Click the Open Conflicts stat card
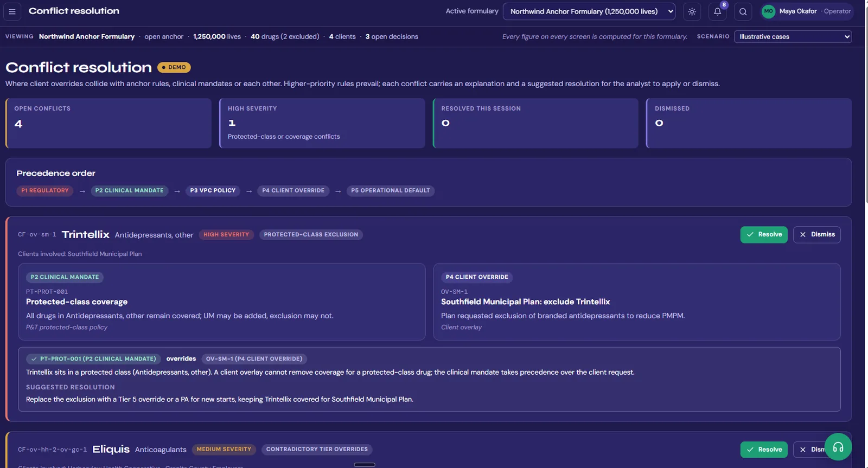Image resolution: width=868 pixels, height=468 pixels. (108, 123)
